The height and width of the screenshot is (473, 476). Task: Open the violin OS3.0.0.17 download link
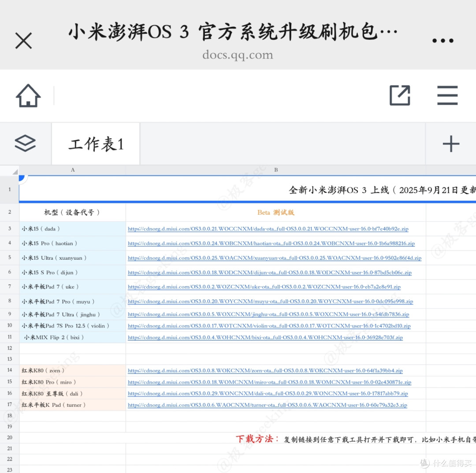click(x=269, y=326)
